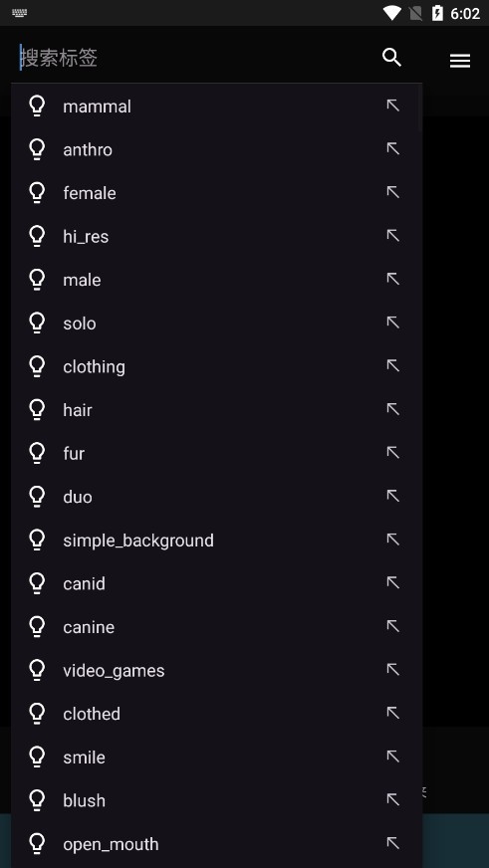Focus the 搜索标签 search field
The width and height of the screenshot is (489, 868).
pos(194,58)
